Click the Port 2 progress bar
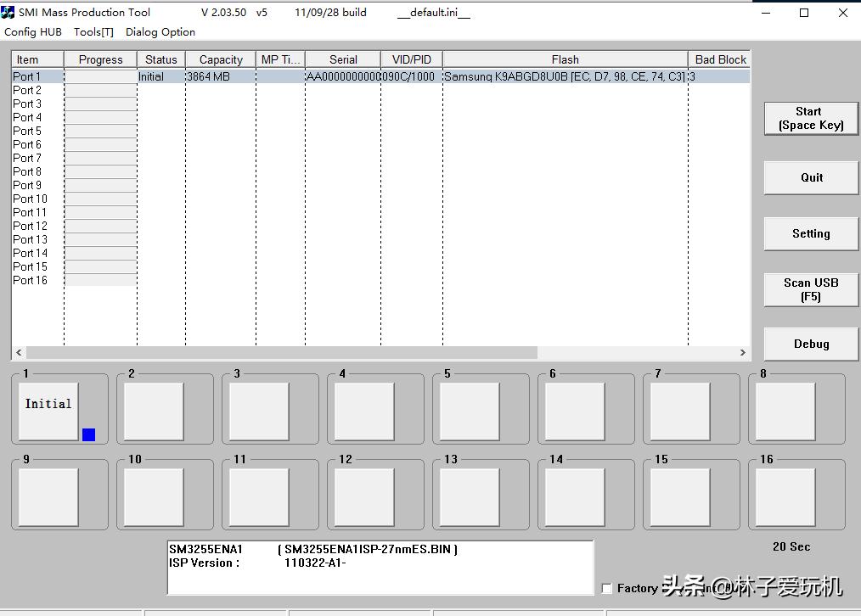This screenshot has width=861, height=616. (100, 90)
